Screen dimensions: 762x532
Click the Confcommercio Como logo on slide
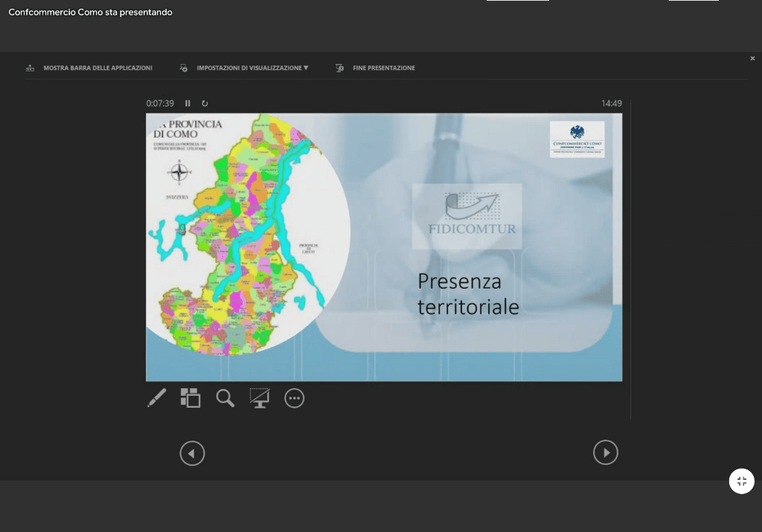click(x=577, y=139)
